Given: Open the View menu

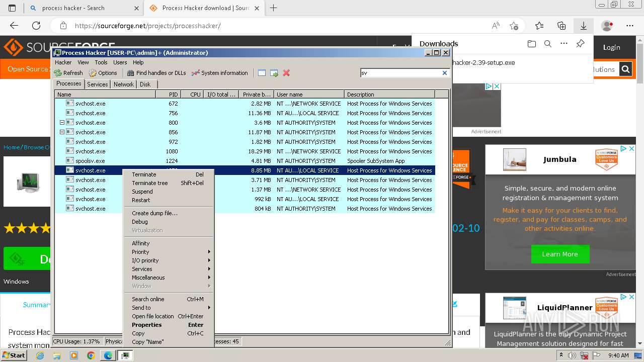Looking at the screenshot, I should [83, 62].
